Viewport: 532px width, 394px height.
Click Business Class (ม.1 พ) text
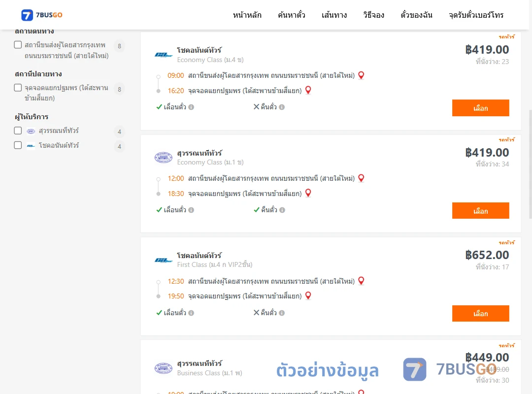click(210, 373)
